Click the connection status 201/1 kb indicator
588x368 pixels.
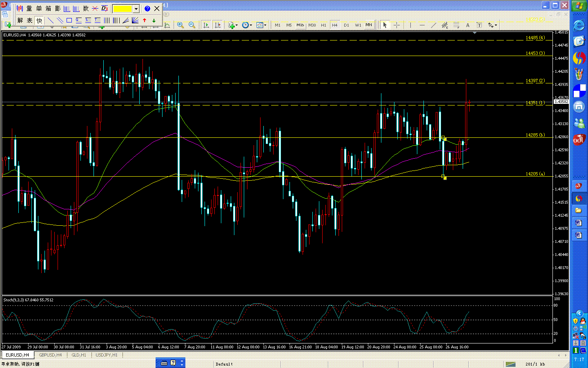pos(535,364)
